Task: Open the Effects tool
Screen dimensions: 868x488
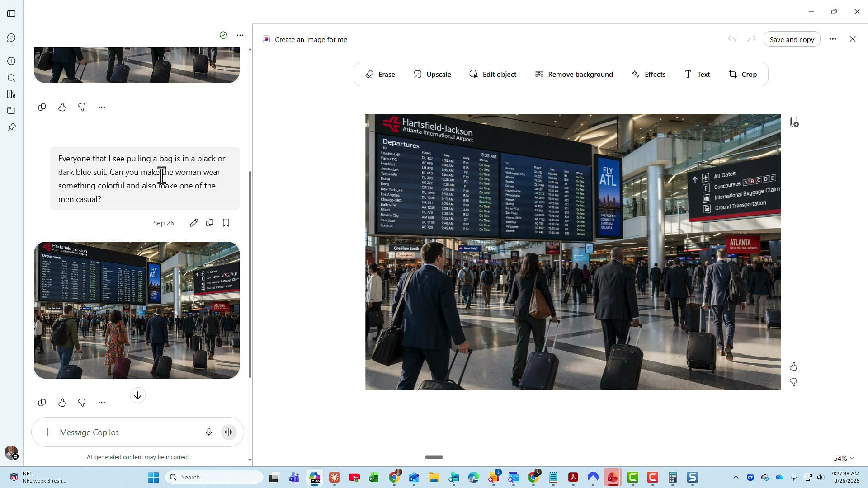Action: [x=648, y=74]
